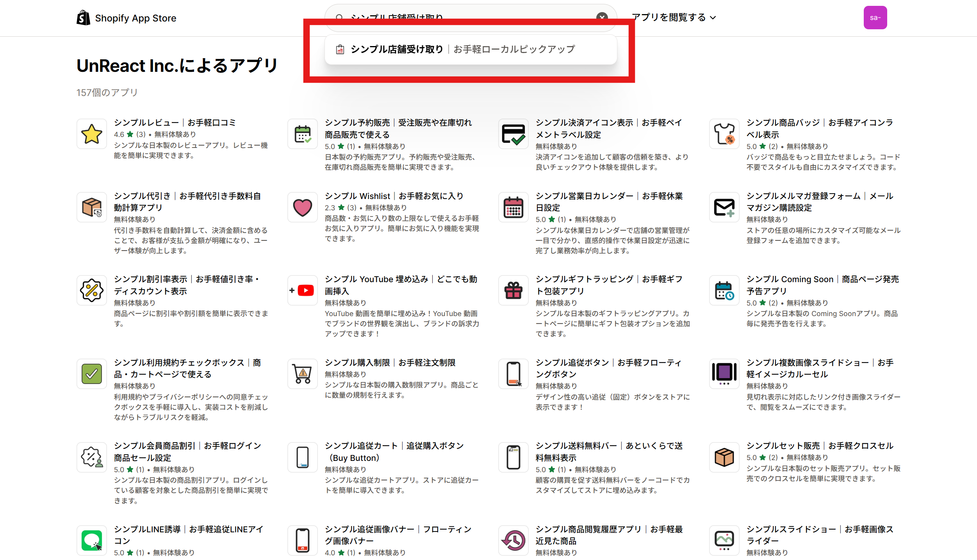Click the phone icon for シンプル追従画像バナー

(303, 540)
